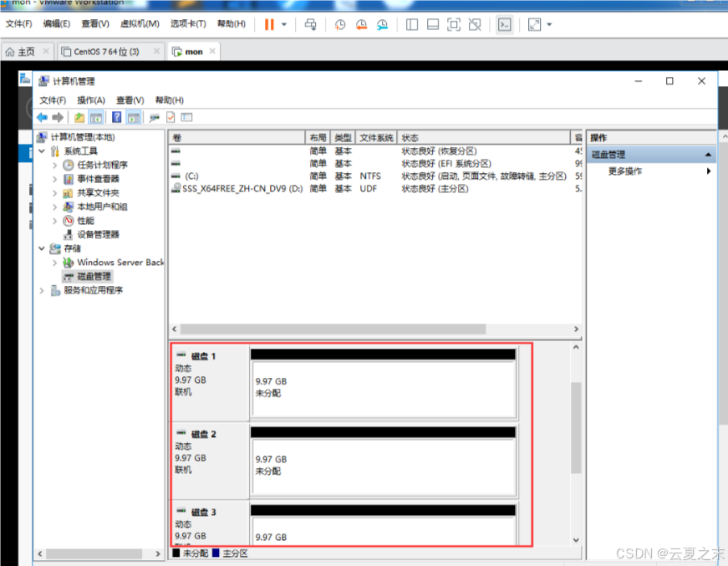Viewport: 728px width, 566px height.
Task: Sort by the 卷 column header
Action: (237, 137)
